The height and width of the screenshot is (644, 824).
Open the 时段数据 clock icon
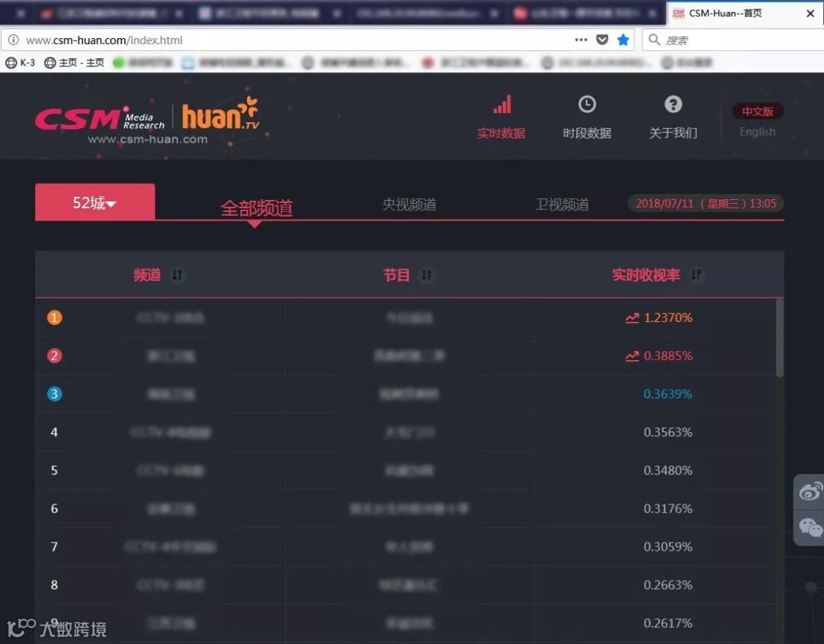coord(587,104)
